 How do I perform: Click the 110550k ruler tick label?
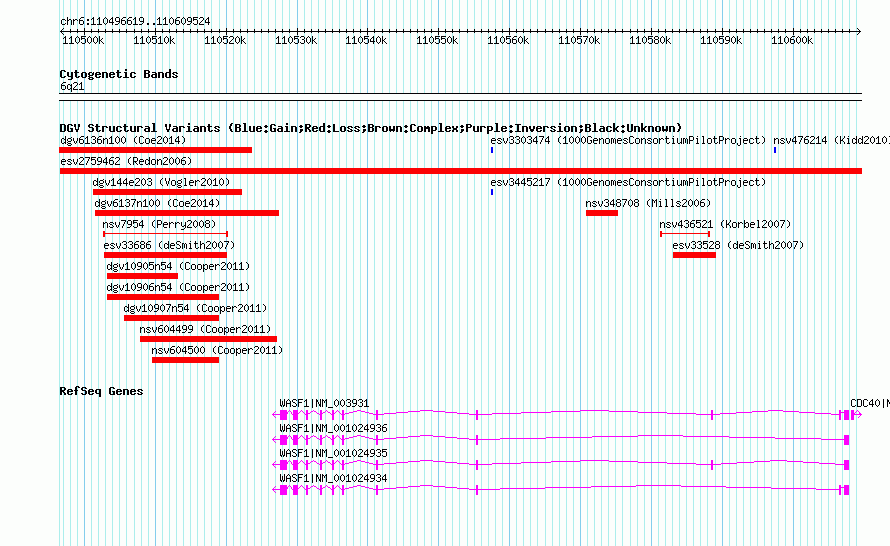437,40
